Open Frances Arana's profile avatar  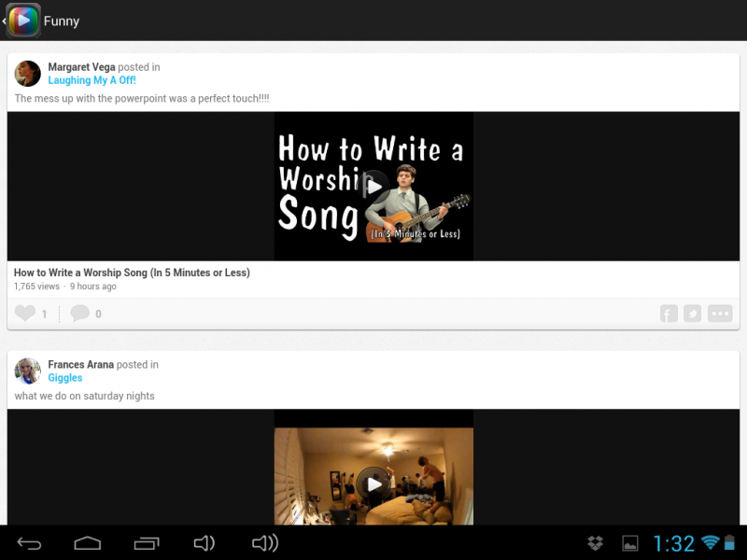28,371
